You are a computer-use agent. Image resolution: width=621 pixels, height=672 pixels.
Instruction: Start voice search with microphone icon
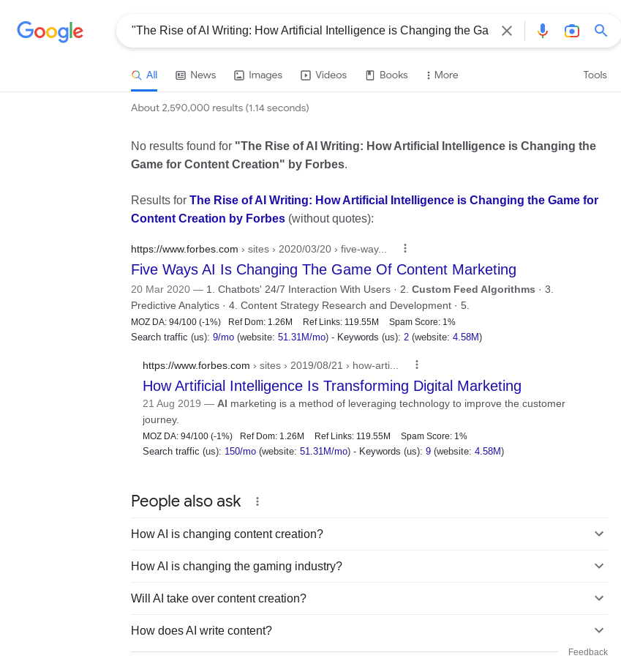pyautogui.click(x=543, y=31)
